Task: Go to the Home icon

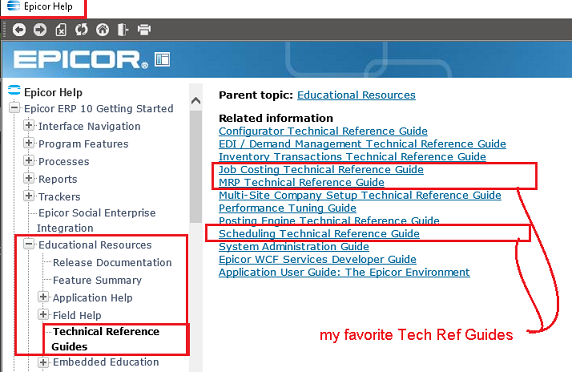Action: click(x=103, y=30)
